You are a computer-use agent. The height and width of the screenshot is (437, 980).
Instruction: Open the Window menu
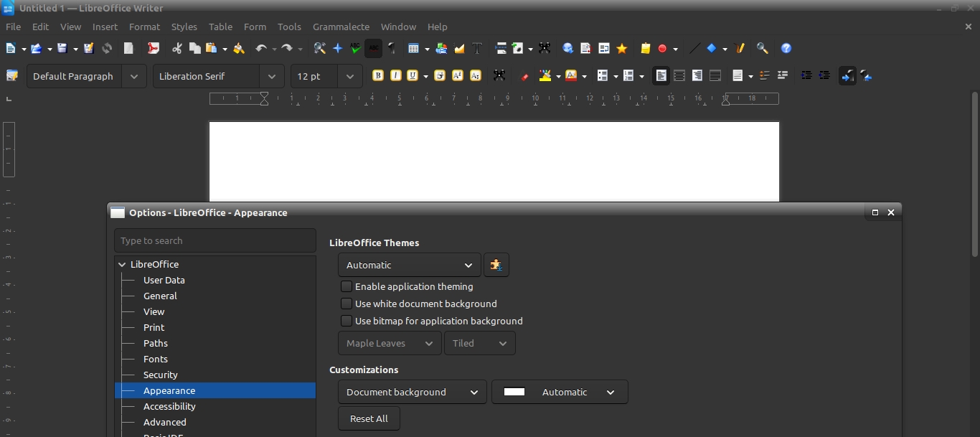pyautogui.click(x=398, y=27)
